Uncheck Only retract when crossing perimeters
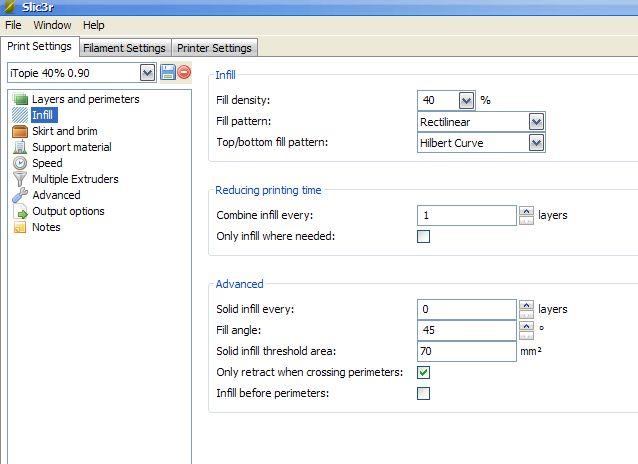This screenshot has height=464, width=638. pyautogui.click(x=424, y=372)
